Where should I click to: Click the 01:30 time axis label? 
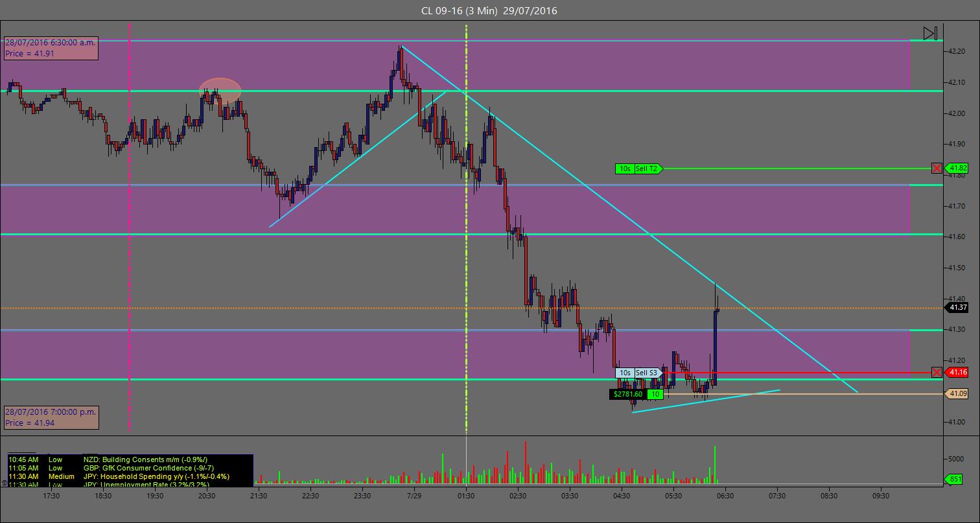(x=466, y=496)
